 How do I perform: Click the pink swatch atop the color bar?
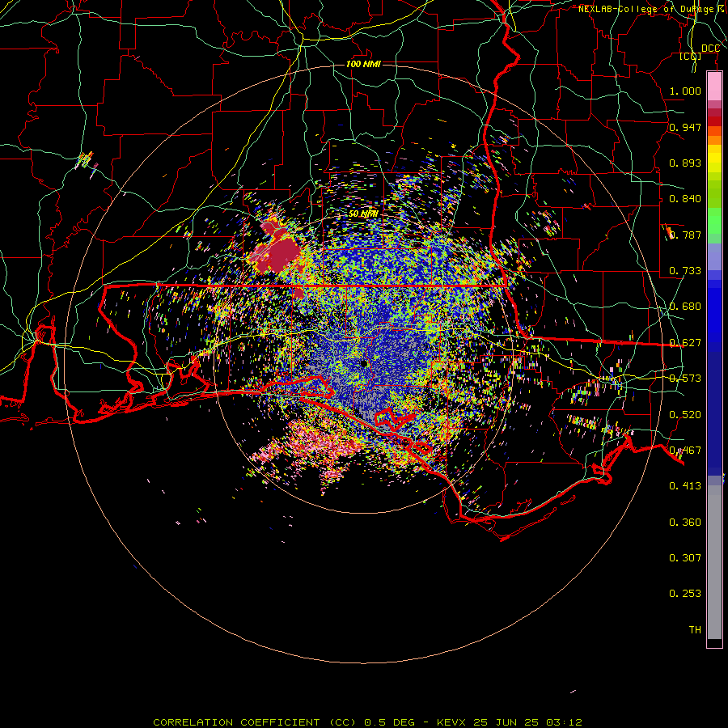pyautogui.click(x=714, y=87)
